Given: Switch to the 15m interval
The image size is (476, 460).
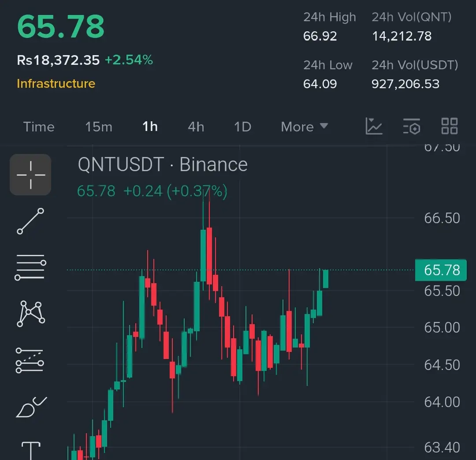Looking at the screenshot, I should pos(99,127).
